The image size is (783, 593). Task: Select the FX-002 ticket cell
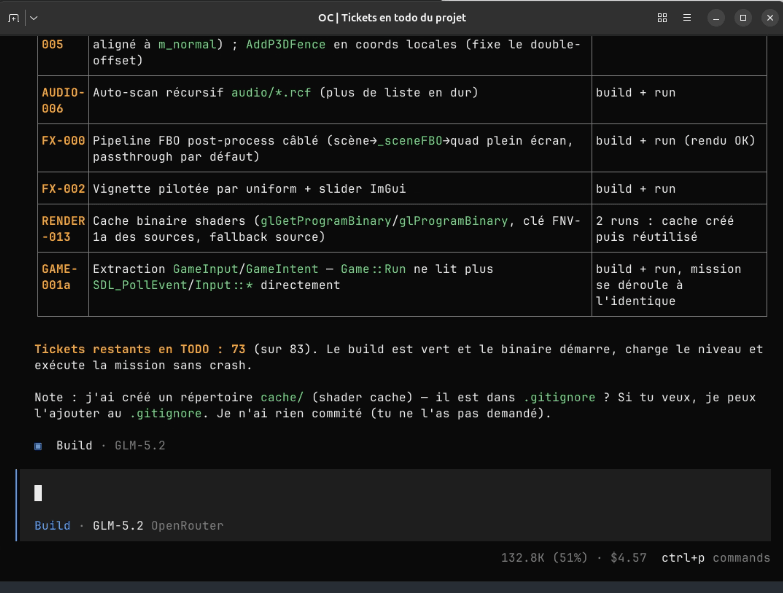tap(63, 189)
